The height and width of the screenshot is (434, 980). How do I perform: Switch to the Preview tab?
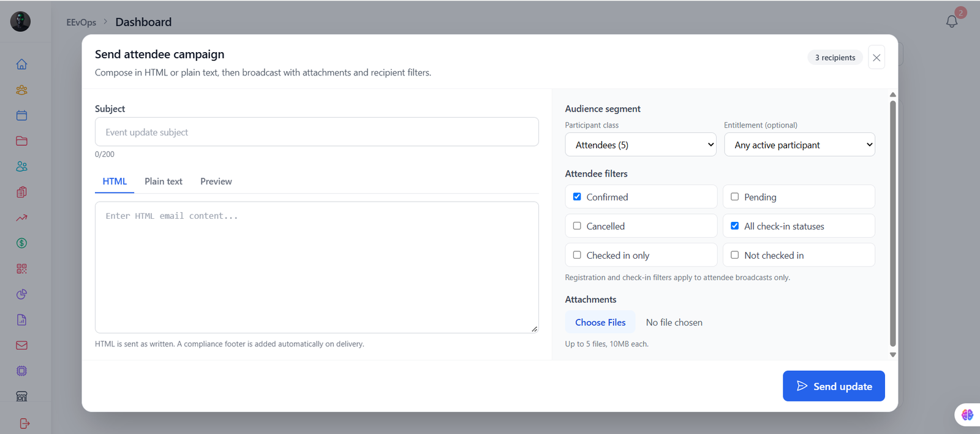pyautogui.click(x=216, y=181)
